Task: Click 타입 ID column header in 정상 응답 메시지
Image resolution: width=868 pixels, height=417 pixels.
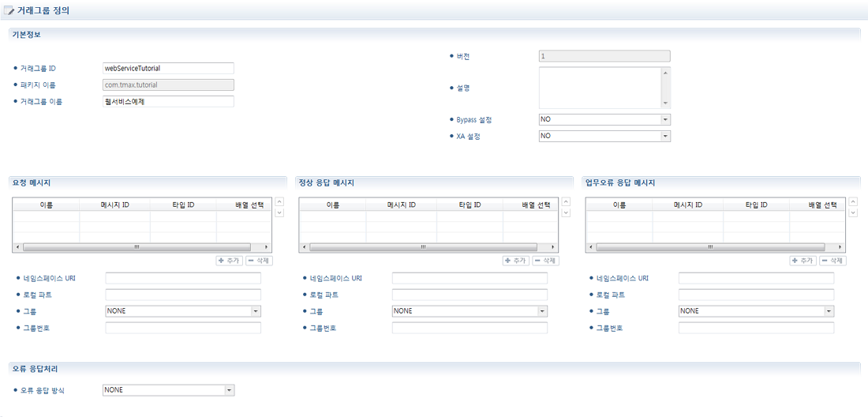Action: click(x=470, y=205)
